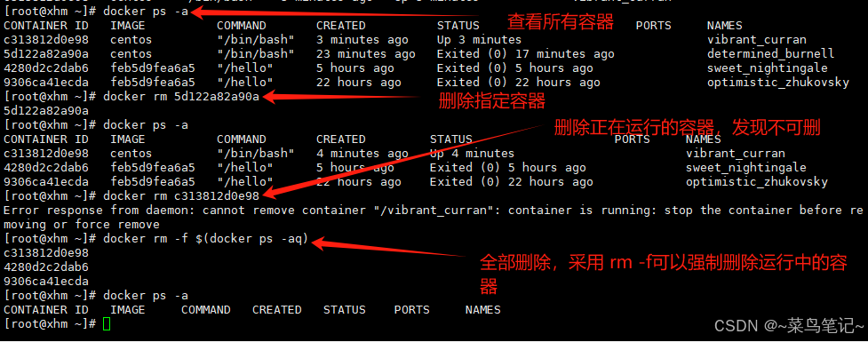Image resolution: width=868 pixels, height=342 pixels.
Task: Click STATUS header in the last empty listing
Action: tap(345, 310)
